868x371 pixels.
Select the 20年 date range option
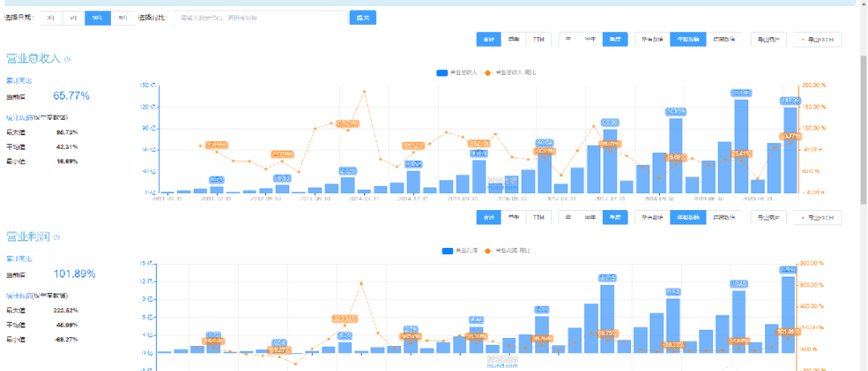coord(122,18)
